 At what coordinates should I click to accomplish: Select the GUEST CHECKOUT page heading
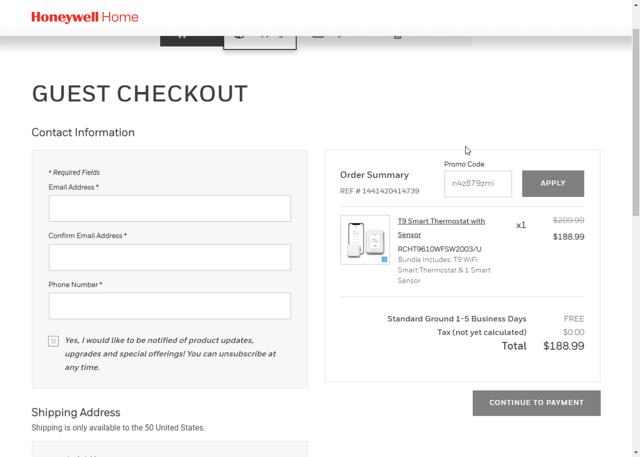coord(140,94)
